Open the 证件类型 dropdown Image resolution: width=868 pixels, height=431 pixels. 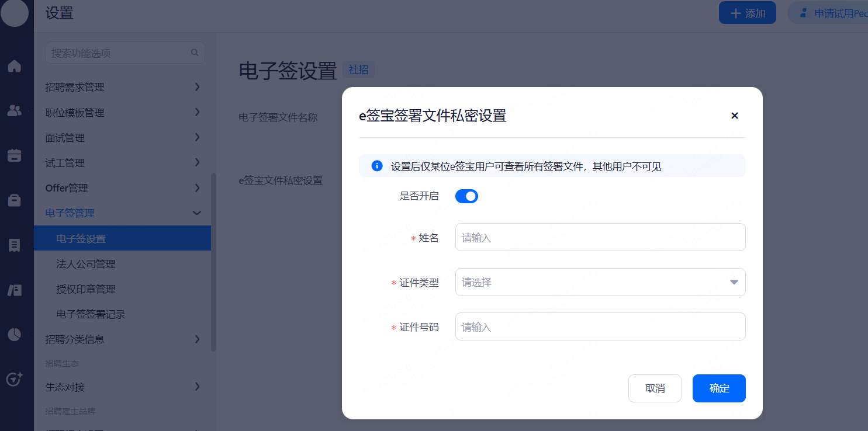click(600, 282)
